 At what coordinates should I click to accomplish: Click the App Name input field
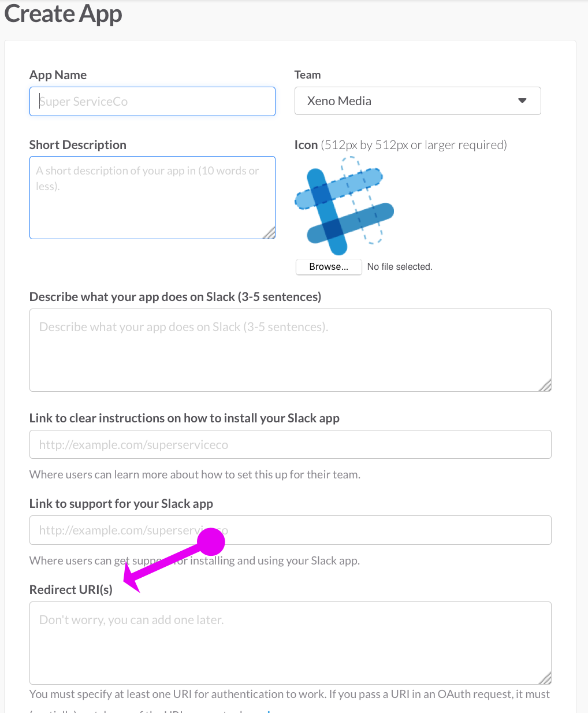pyautogui.click(x=152, y=101)
